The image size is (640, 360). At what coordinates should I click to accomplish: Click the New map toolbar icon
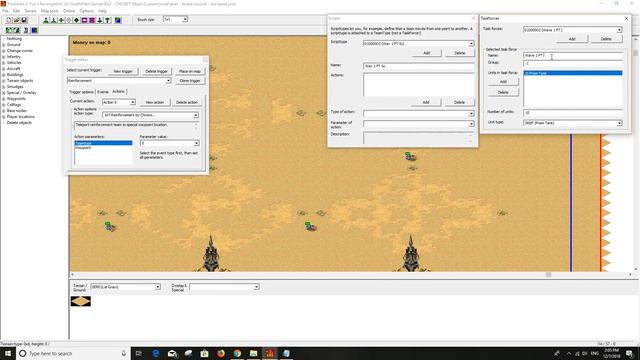click(x=9, y=20)
